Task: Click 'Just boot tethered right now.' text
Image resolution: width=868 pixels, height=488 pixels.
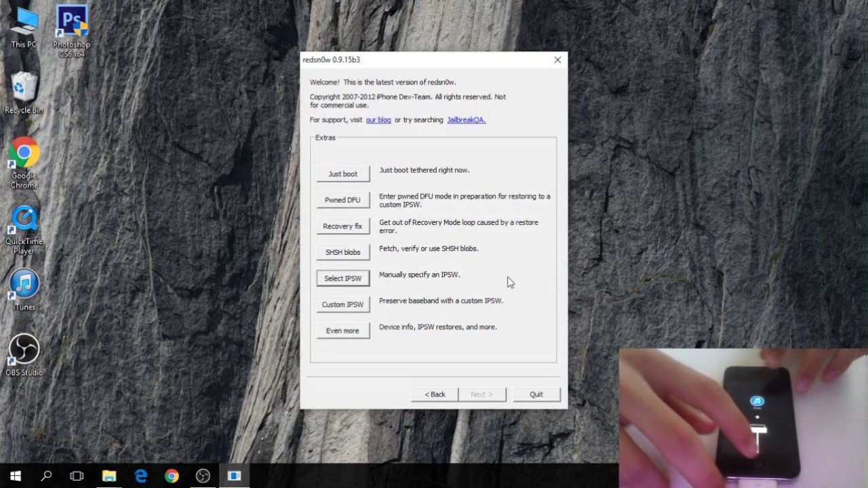Action: coord(424,170)
